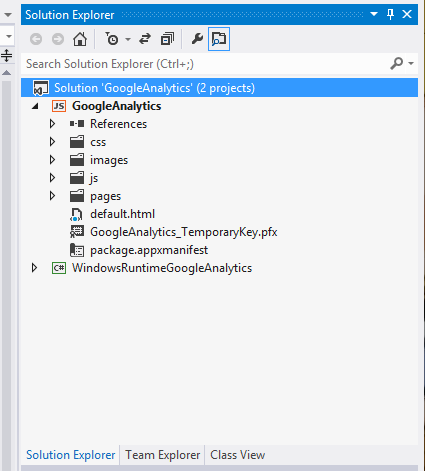Toggle Auto Hide pin on Solution Explorer
The image size is (425, 471).
click(390, 14)
